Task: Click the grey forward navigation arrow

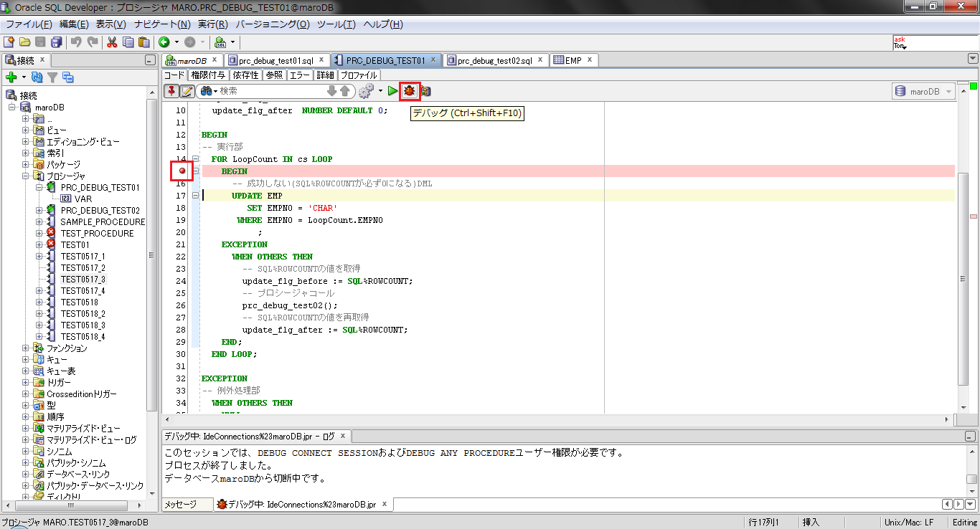Action: coord(190,42)
